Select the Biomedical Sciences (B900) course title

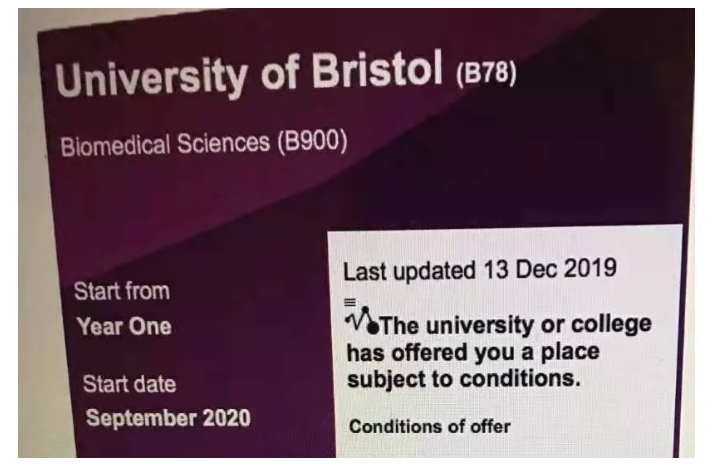(x=203, y=143)
